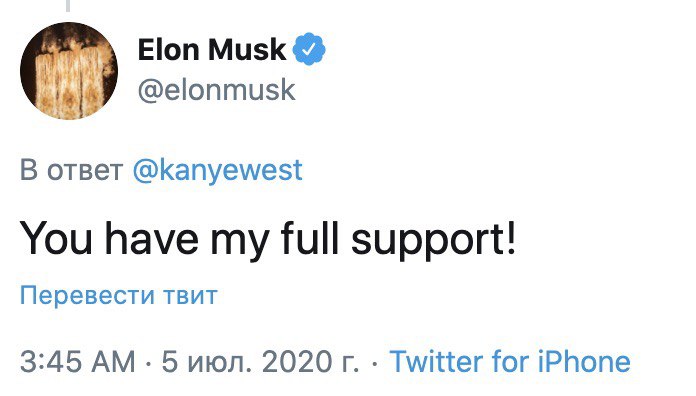
Task: Open the Elon Musk display name
Action: point(212,49)
